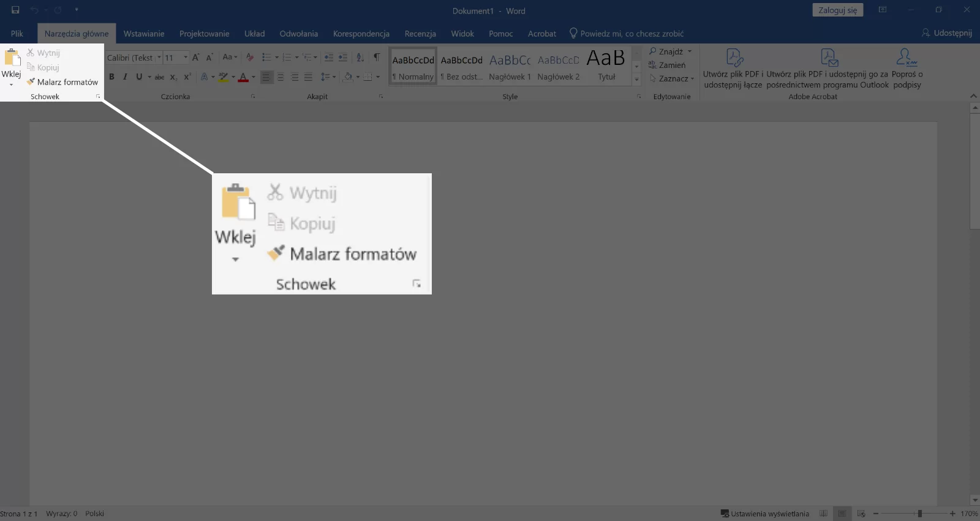Open Ustawienia wyświetlania in the status bar

[x=765, y=514]
